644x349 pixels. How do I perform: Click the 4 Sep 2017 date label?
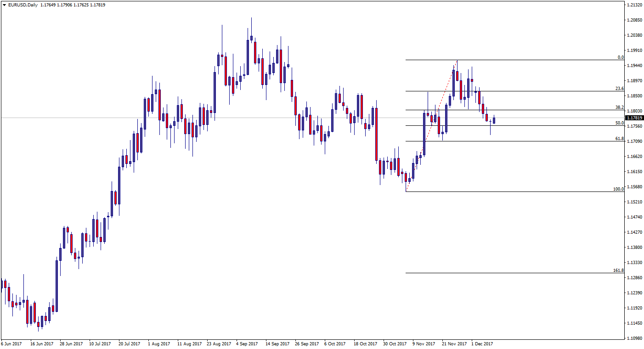(x=247, y=343)
